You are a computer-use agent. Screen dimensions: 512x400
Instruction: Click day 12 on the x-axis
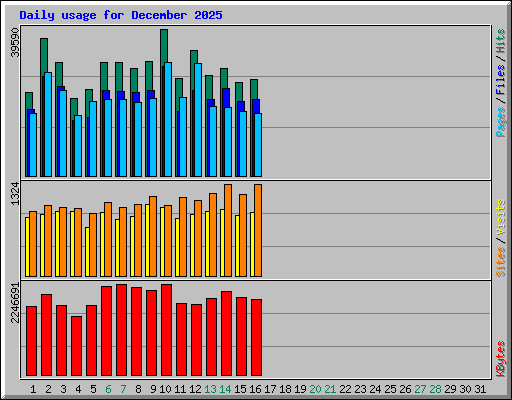pos(195,389)
